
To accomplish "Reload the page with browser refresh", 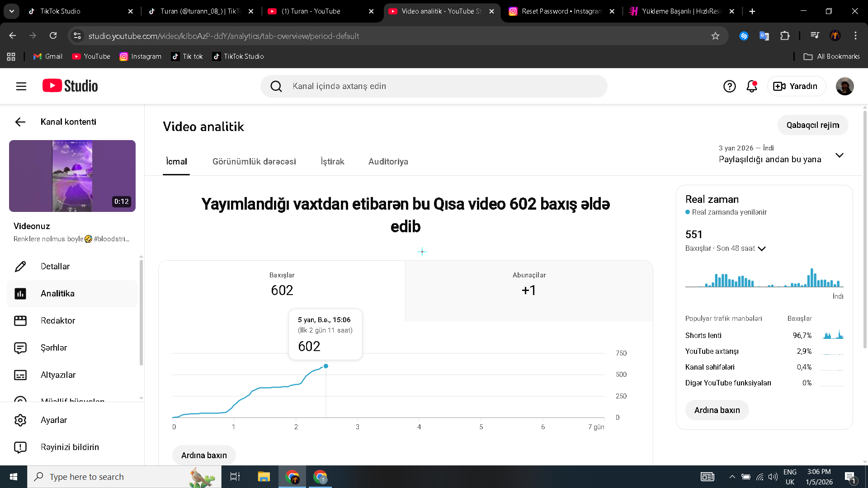I will point(53,36).
